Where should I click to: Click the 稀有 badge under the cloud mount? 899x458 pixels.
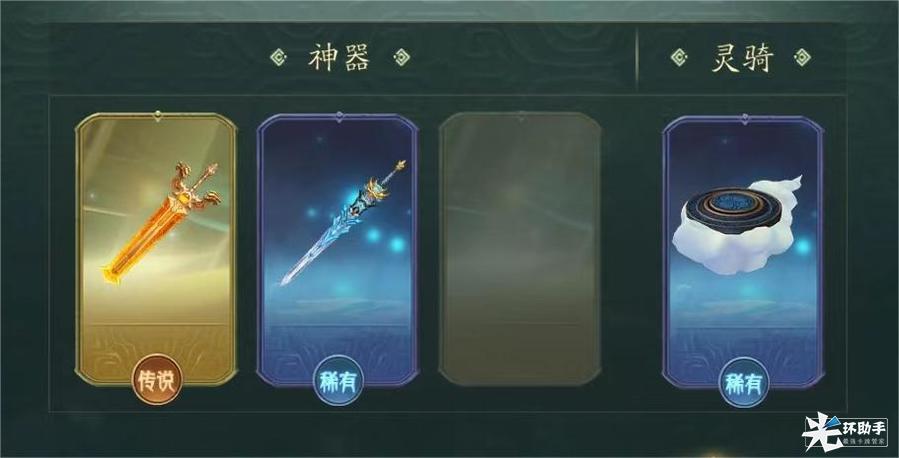click(x=744, y=382)
